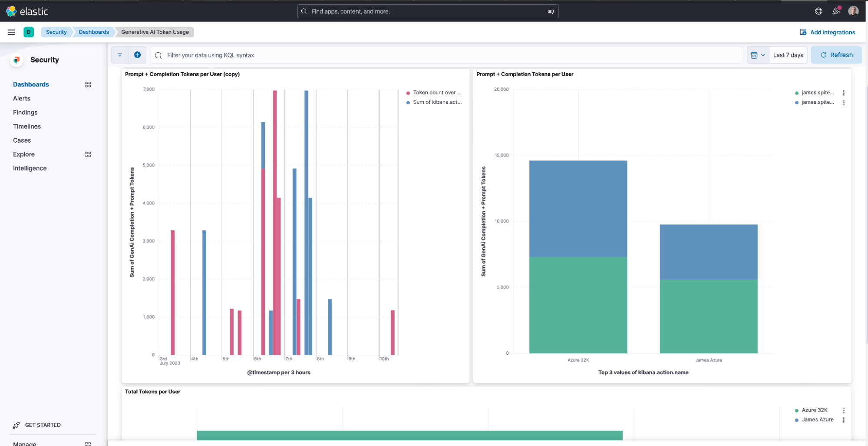The height and width of the screenshot is (446, 868).
Task: Open the date quick menu calendar dropdown
Action: 758,55
